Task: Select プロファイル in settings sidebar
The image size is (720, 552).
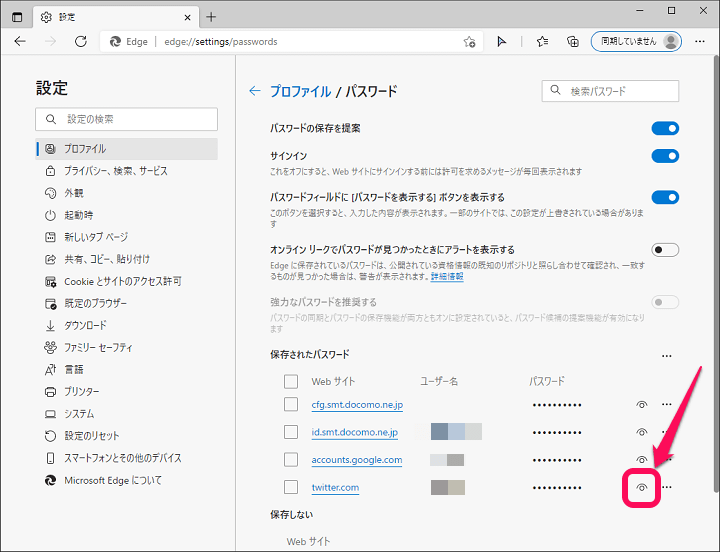Action: 127,149
